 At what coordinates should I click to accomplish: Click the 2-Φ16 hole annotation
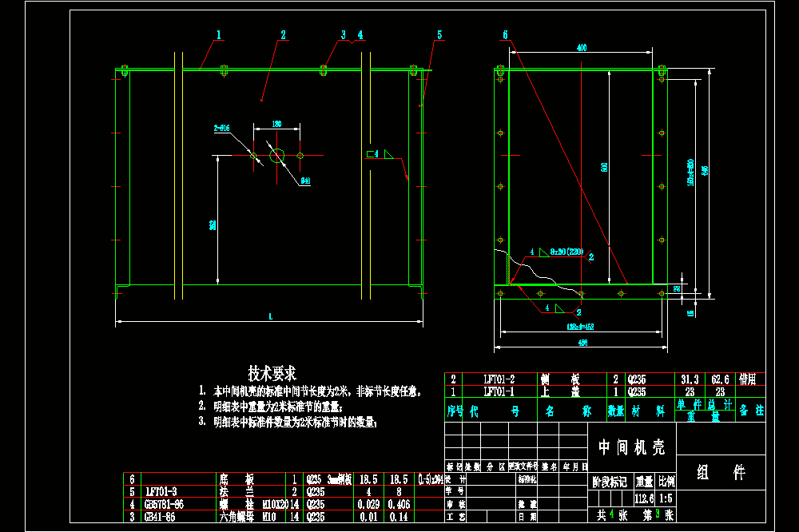pyautogui.click(x=221, y=129)
